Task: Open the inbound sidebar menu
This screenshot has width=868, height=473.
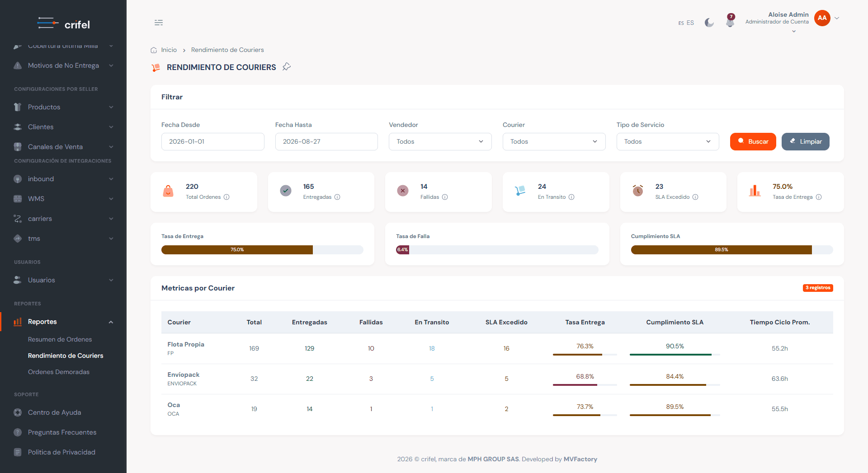Action: pyautogui.click(x=63, y=179)
